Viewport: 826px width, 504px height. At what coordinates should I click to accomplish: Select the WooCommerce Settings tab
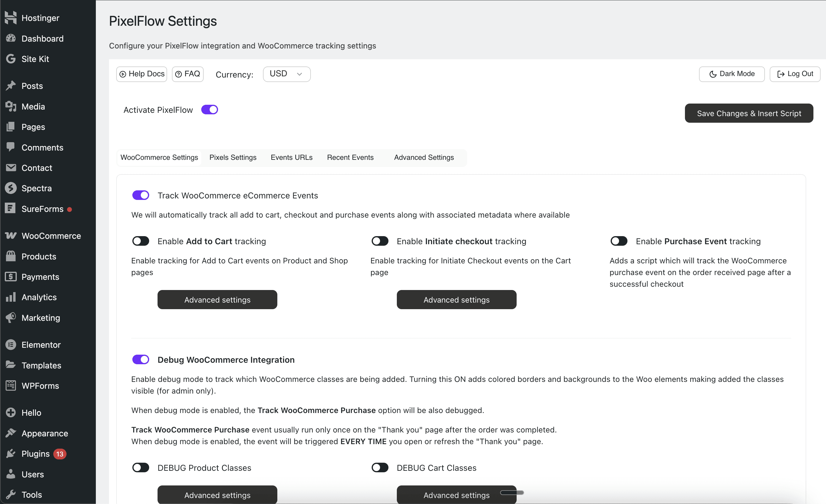click(159, 157)
